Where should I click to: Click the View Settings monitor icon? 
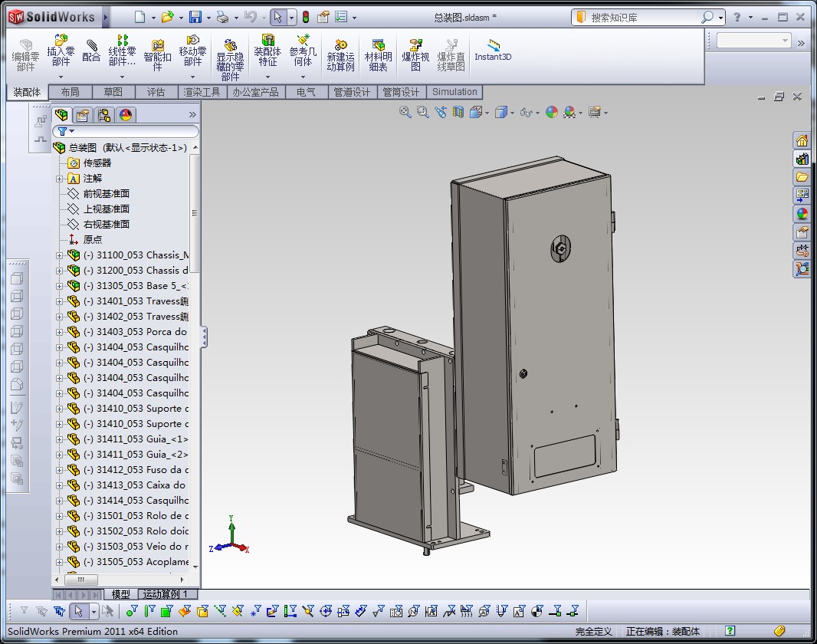click(595, 112)
